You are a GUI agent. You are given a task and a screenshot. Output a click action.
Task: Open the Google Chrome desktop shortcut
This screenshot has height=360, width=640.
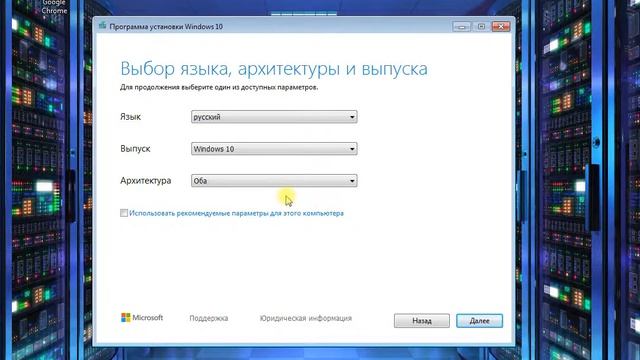[54, 7]
